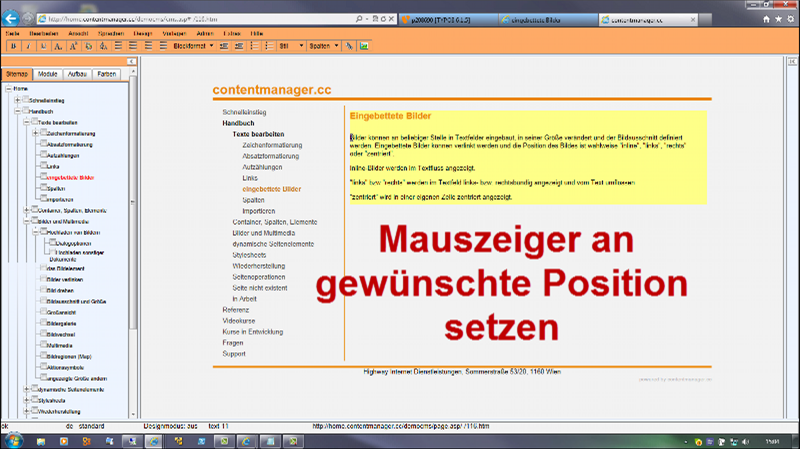Open browser settings gear icon
This screenshot has height=449, width=800.
tap(790, 19)
